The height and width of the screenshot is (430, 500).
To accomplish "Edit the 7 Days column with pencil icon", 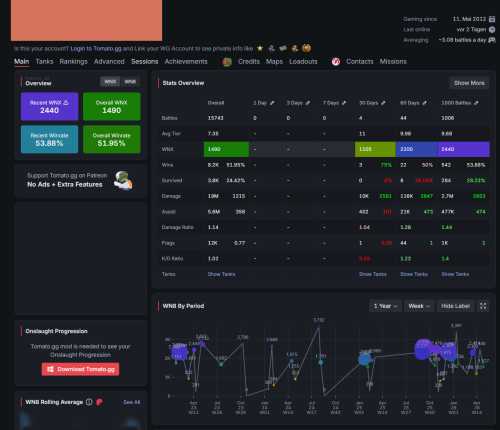I will click(344, 103).
